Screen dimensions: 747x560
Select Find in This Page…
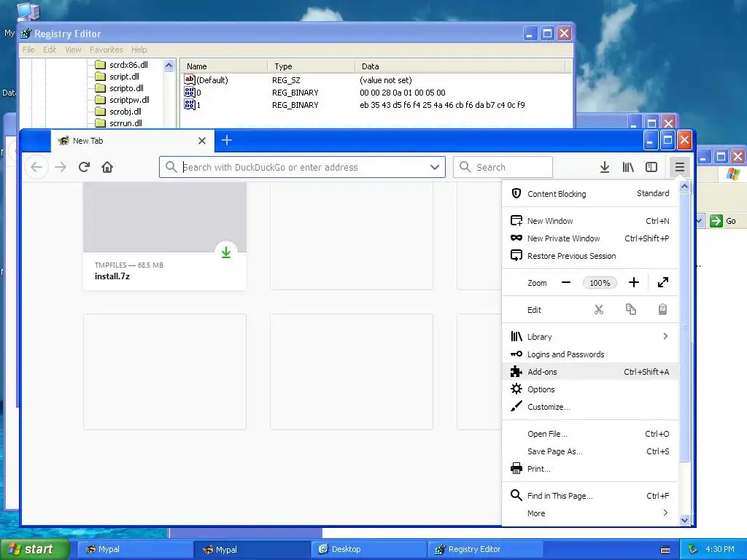click(x=589, y=496)
